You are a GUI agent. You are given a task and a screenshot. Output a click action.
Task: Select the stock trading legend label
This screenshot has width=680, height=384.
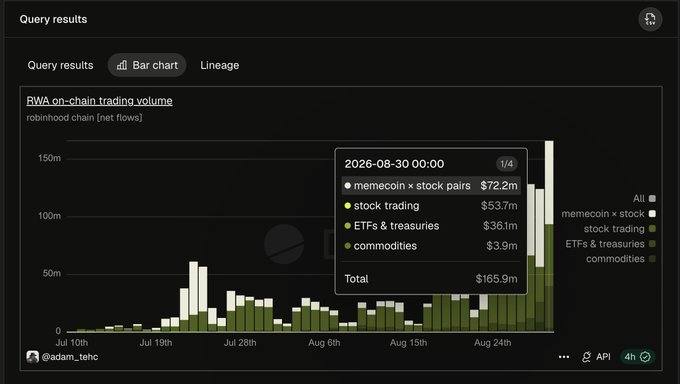(x=614, y=229)
